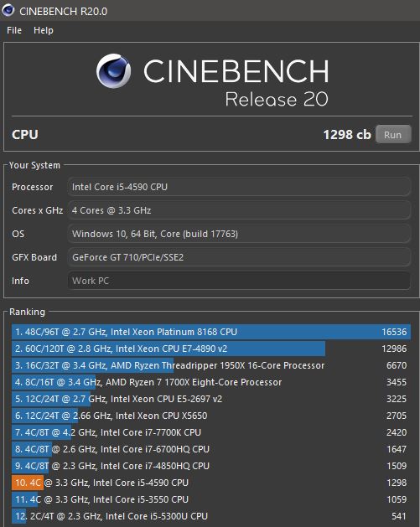Select the Ryzen Threadripper 1950X ranking row

[211, 365]
